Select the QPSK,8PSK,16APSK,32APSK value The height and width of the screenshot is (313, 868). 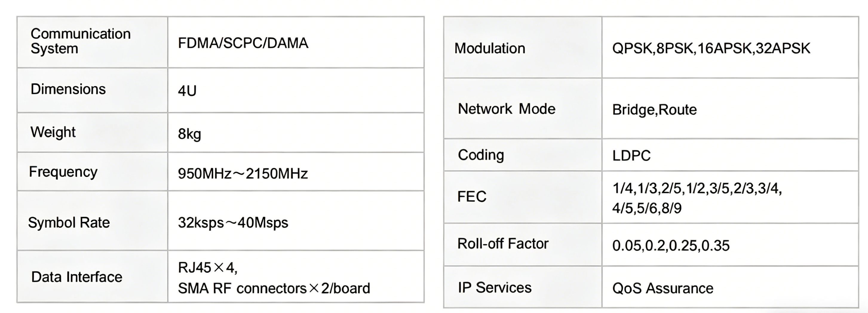coord(711,48)
